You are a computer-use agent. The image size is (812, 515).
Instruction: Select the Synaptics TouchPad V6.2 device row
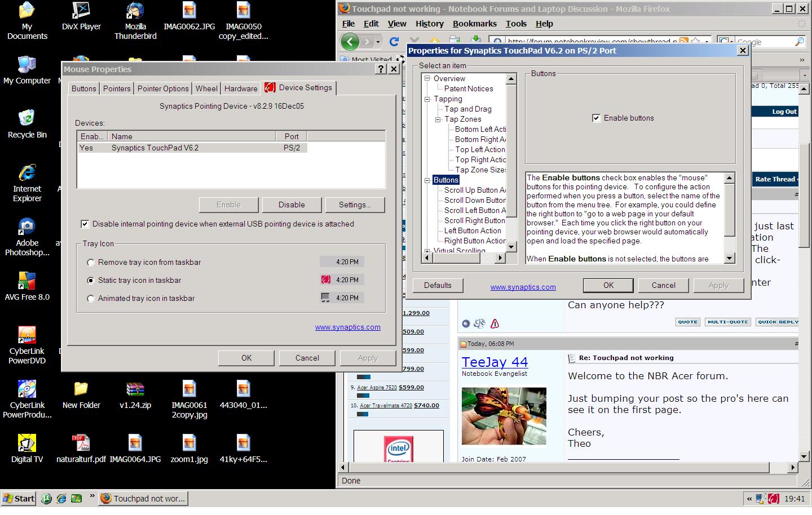click(192, 148)
